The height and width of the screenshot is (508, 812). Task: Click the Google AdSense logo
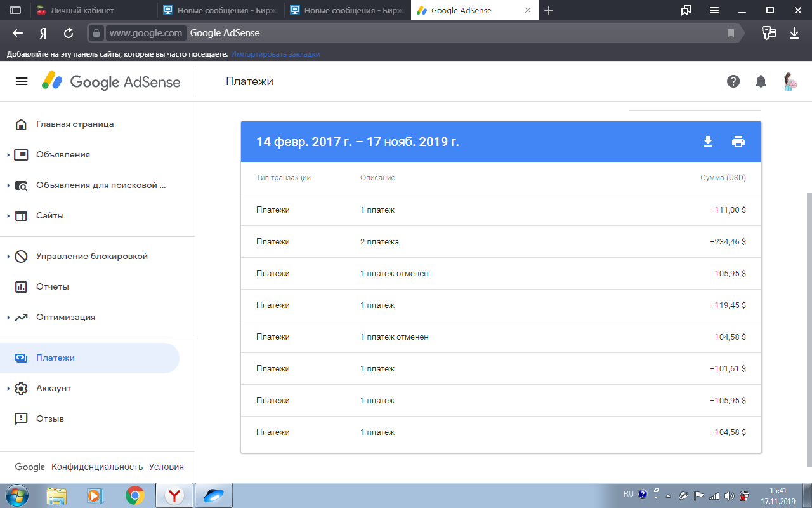(111, 81)
